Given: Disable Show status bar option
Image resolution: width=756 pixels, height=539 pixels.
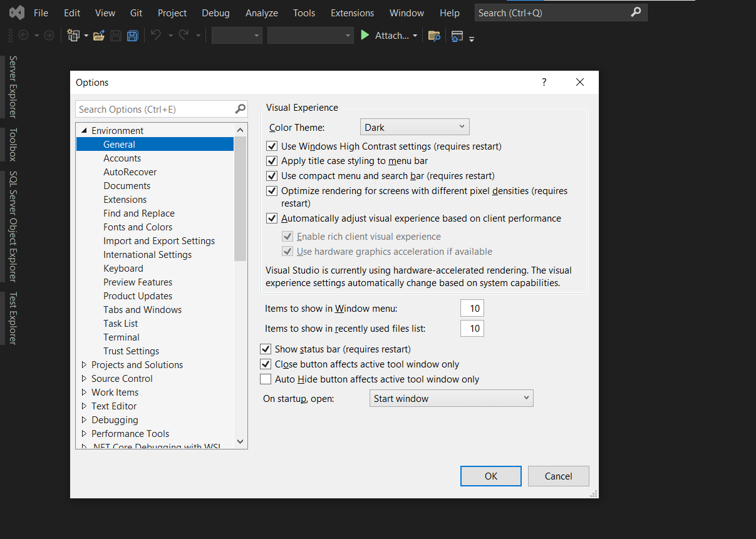Looking at the screenshot, I should 266,349.
